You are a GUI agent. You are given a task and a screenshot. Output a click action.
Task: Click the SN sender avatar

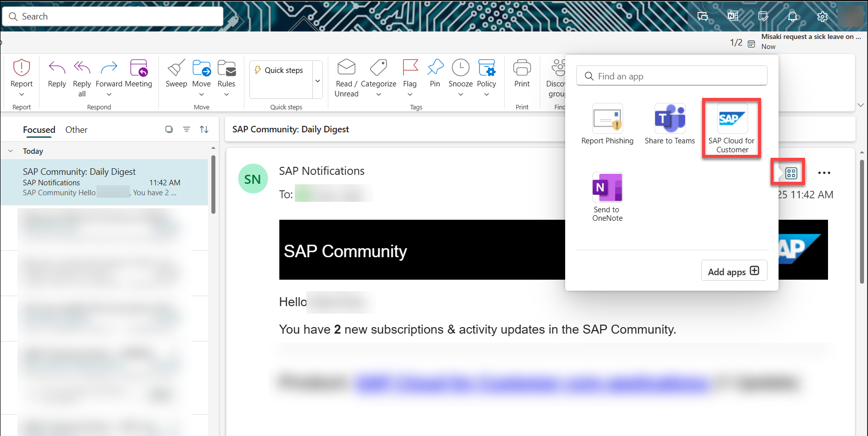tap(253, 179)
